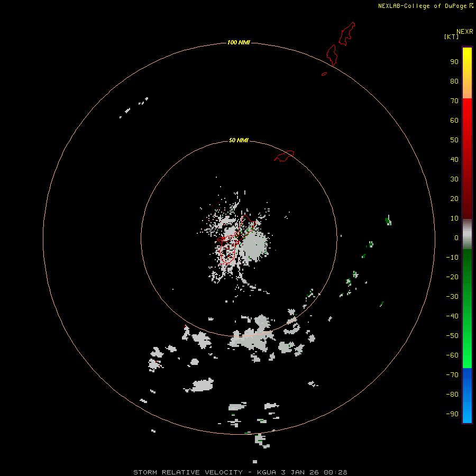Click the 0 value on velocity scale

point(456,238)
